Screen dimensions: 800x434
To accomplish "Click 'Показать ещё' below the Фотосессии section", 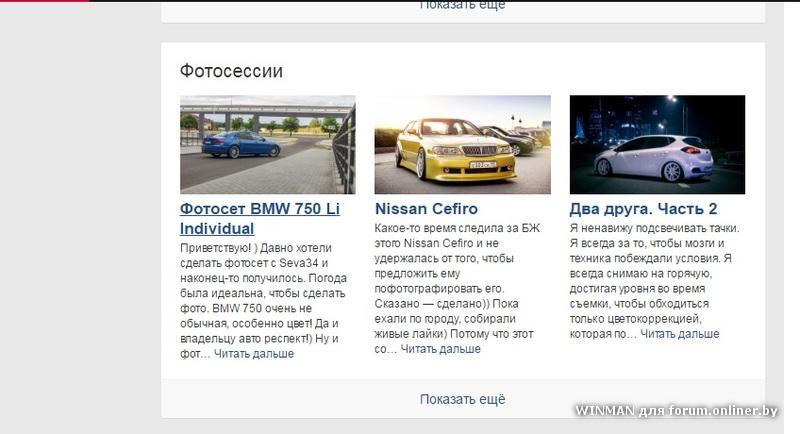I will coord(463,399).
